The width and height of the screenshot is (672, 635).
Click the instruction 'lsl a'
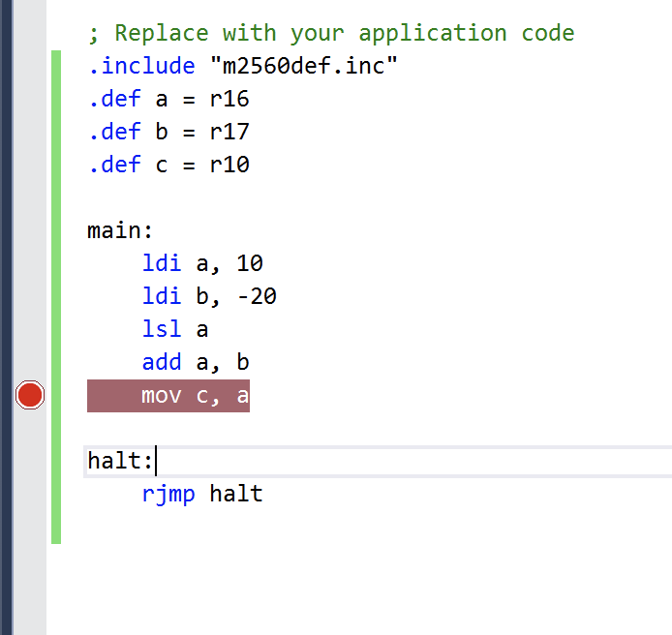pos(175,329)
